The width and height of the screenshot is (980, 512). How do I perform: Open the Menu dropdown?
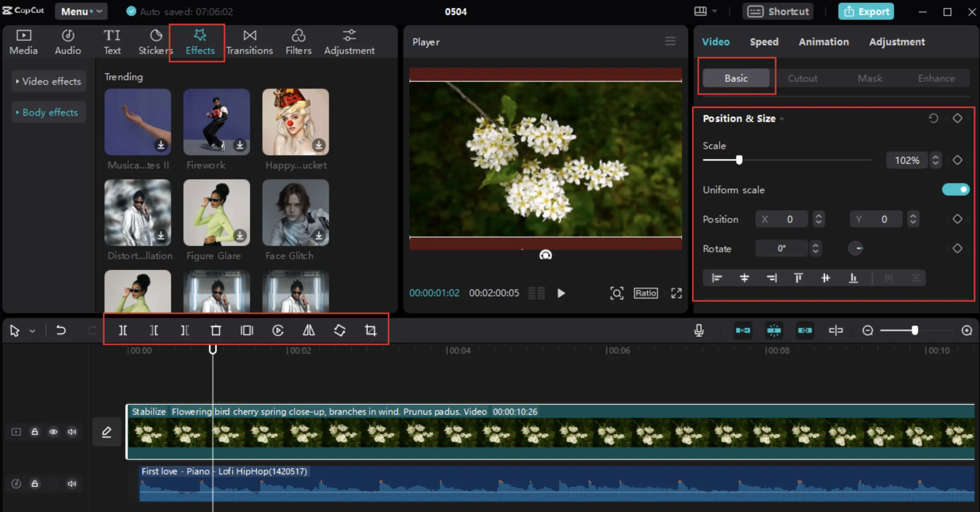coord(81,11)
